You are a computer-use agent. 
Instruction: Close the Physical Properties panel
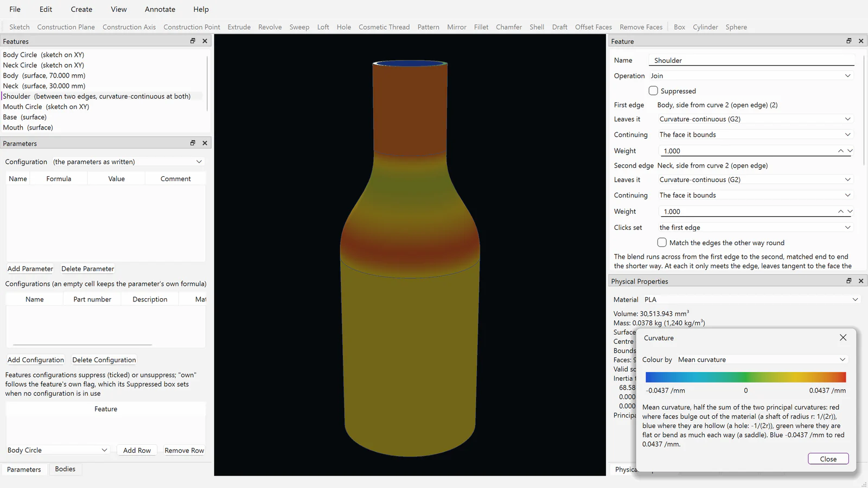click(861, 280)
